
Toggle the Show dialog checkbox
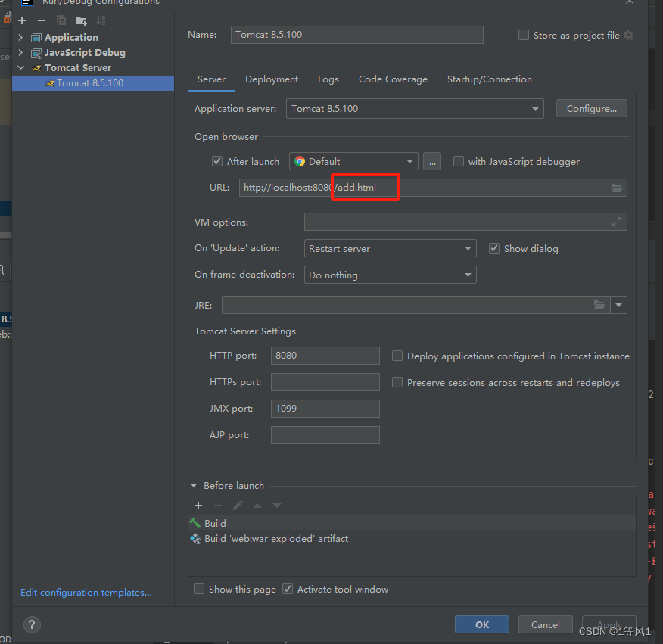[x=494, y=249]
